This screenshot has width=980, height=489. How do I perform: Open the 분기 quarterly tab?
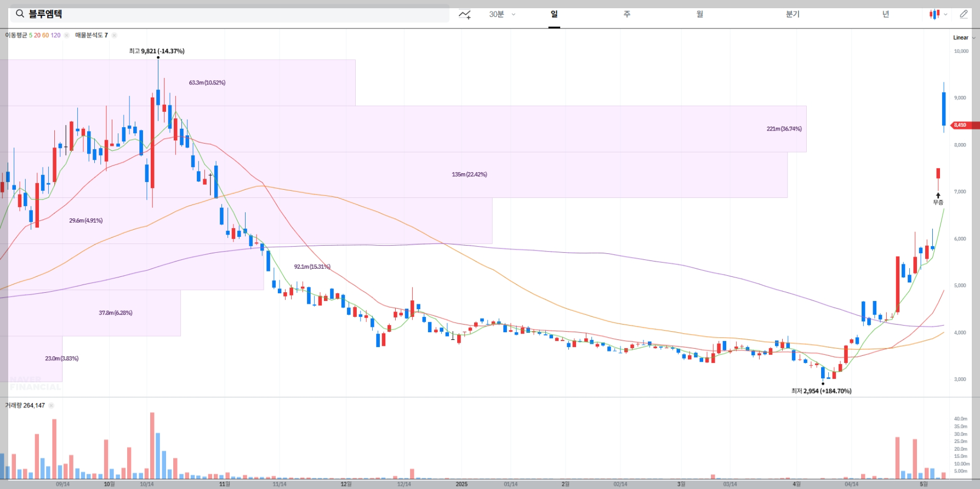point(793,14)
